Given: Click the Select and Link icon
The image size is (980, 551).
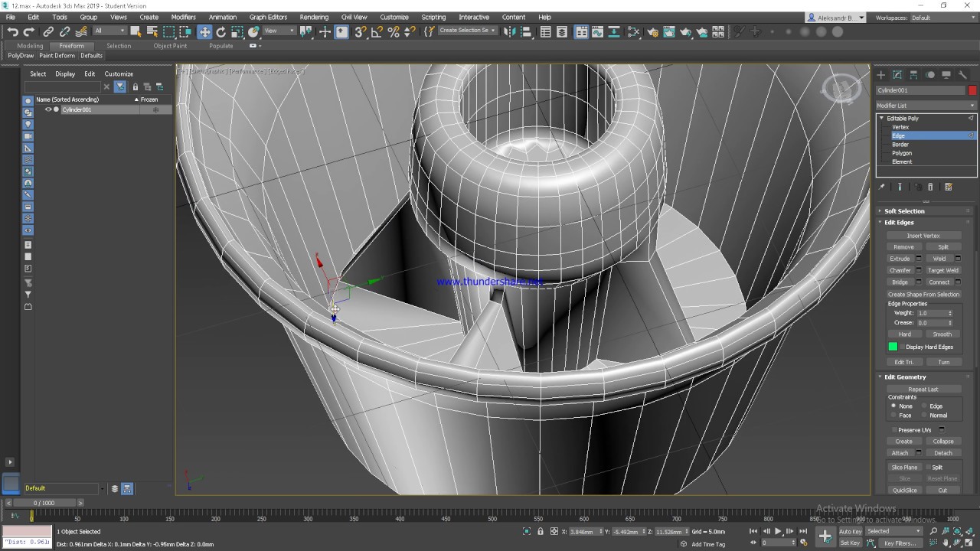Looking at the screenshot, I should pos(48,31).
